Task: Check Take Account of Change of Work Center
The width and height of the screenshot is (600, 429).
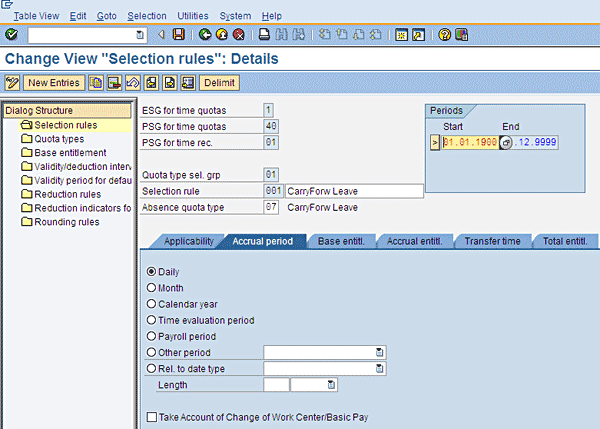Action: coord(152,417)
